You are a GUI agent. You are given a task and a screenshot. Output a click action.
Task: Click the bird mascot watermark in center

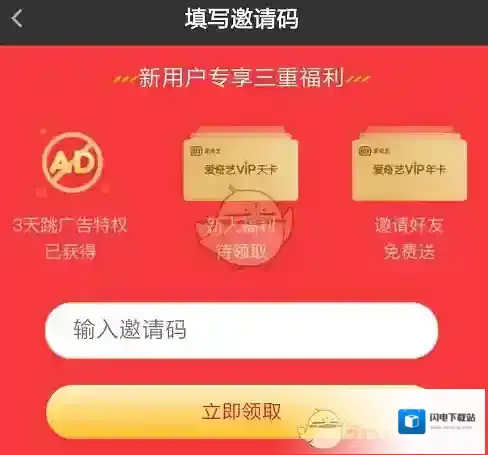(245, 225)
